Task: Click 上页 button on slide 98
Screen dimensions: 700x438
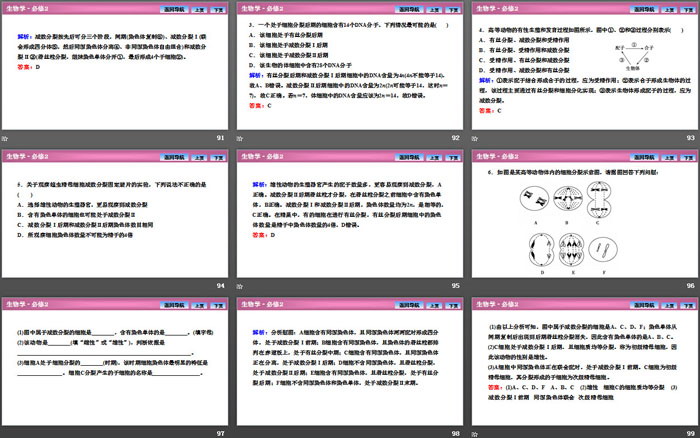Action: coord(434,305)
